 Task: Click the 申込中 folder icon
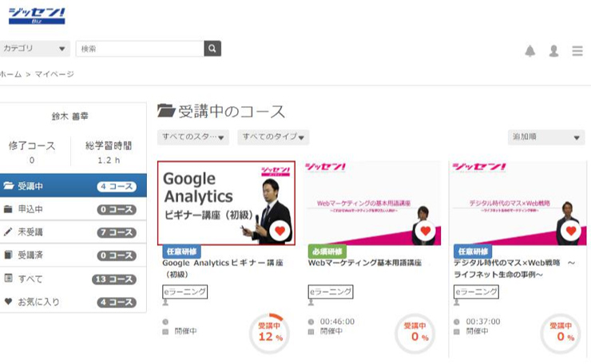coord(8,209)
